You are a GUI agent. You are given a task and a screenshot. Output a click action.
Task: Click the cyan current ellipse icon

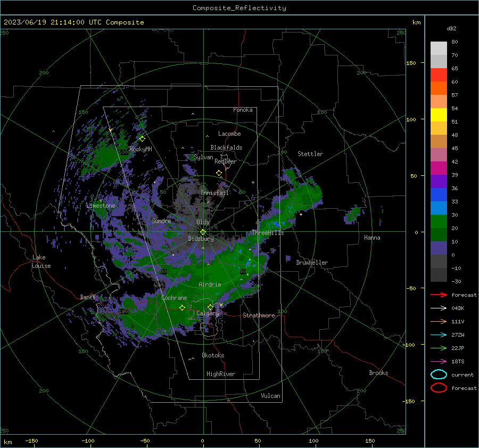[439, 374]
